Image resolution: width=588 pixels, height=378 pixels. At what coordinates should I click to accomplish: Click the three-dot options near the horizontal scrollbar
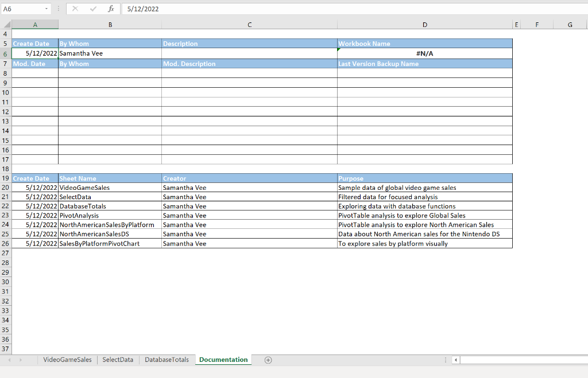coord(446,360)
